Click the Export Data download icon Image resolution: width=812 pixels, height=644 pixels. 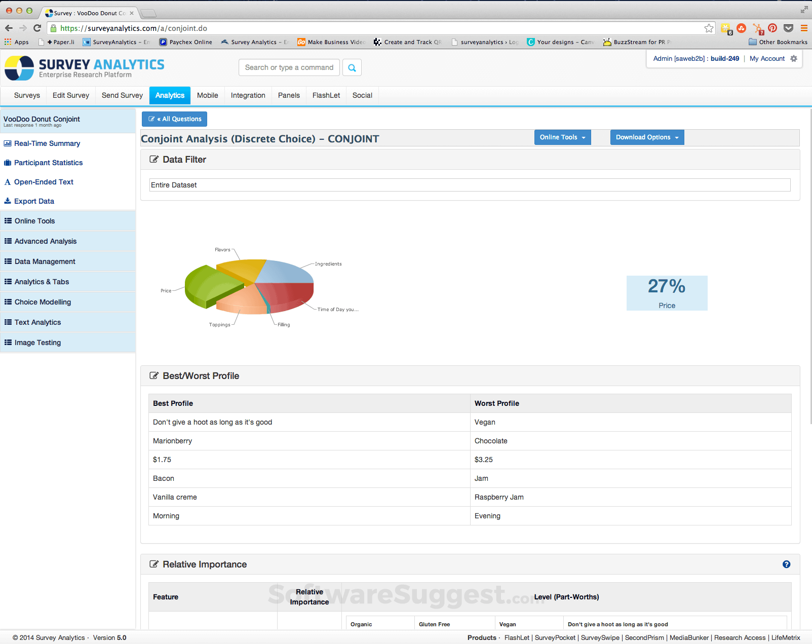coord(8,201)
